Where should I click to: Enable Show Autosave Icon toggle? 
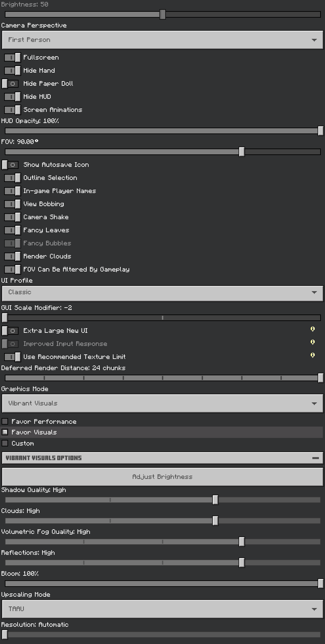click(x=10, y=165)
